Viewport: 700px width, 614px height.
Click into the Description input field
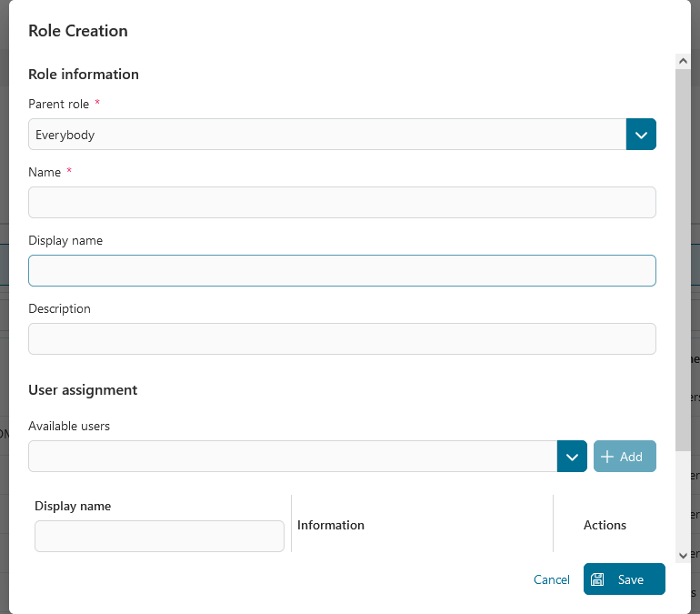pos(342,339)
